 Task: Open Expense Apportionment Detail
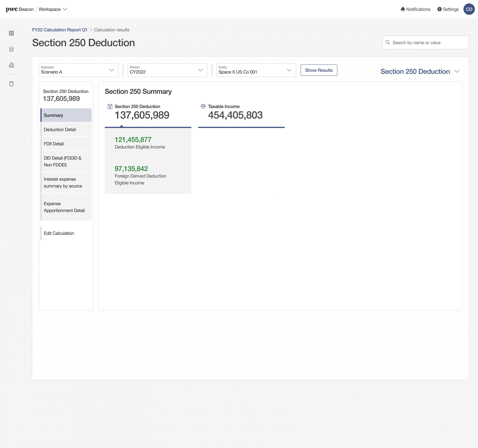[66, 207]
